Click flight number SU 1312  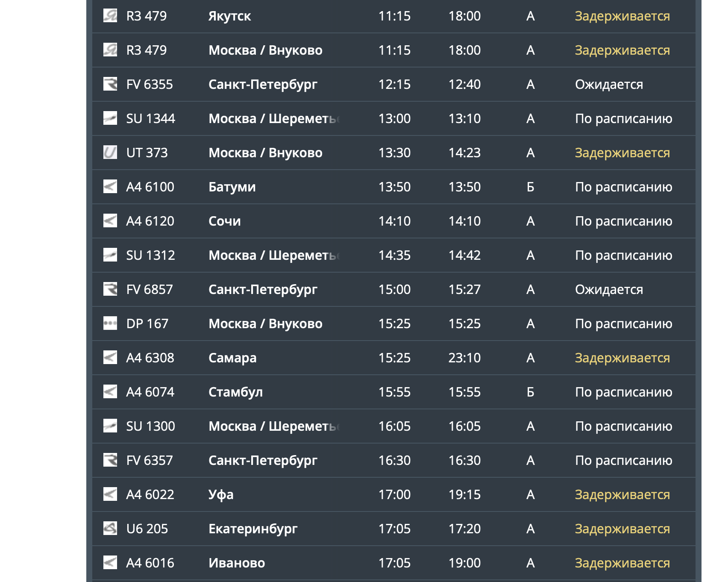[150, 255]
